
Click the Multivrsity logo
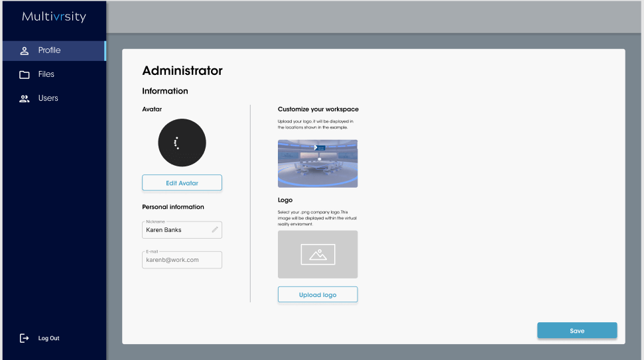click(54, 17)
